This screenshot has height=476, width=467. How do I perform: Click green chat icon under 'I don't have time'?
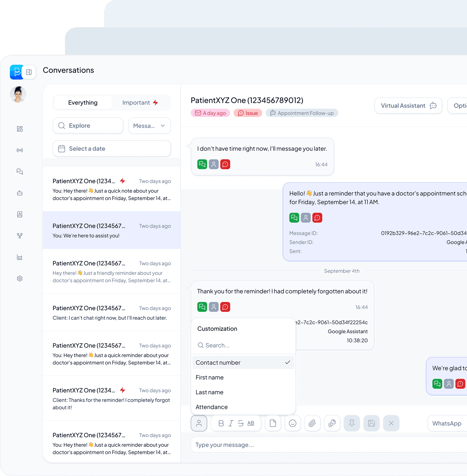click(x=202, y=164)
